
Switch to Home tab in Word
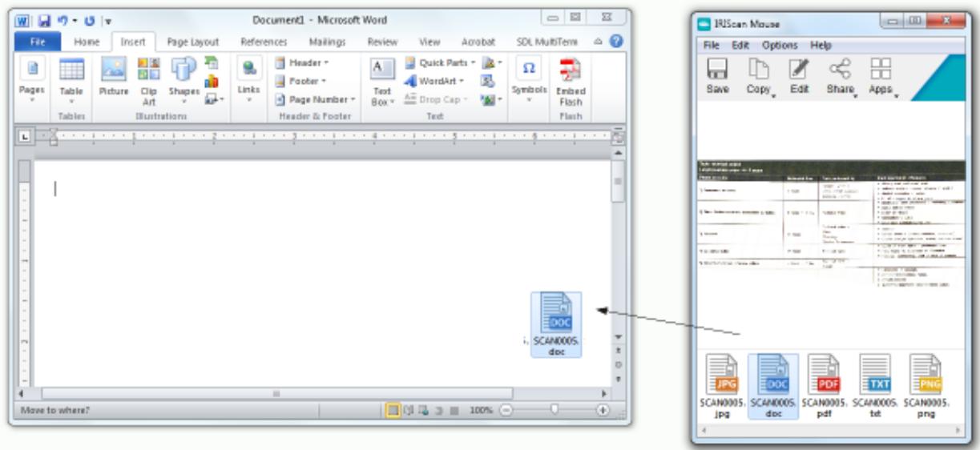point(86,42)
